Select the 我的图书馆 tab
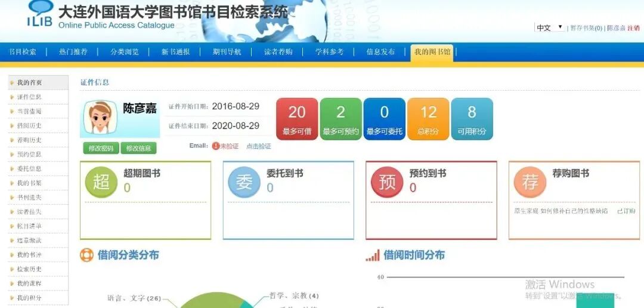The height and width of the screenshot is (308, 644). [432, 52]
